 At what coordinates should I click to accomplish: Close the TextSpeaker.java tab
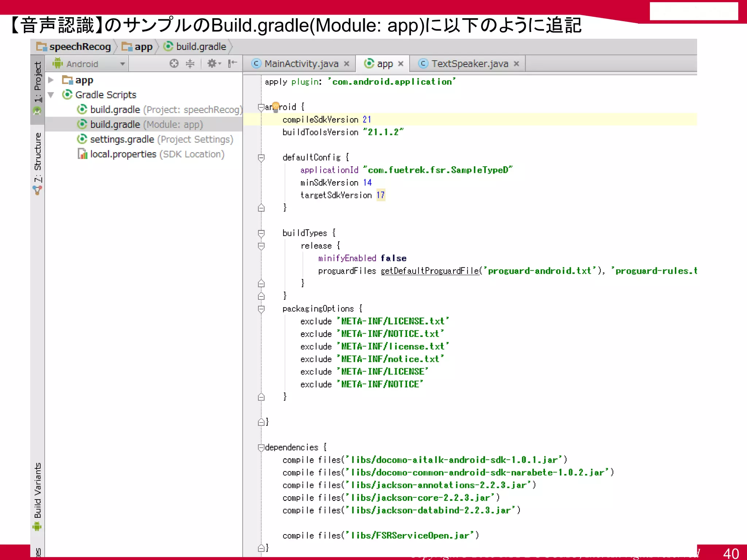[x=516, y=64]
